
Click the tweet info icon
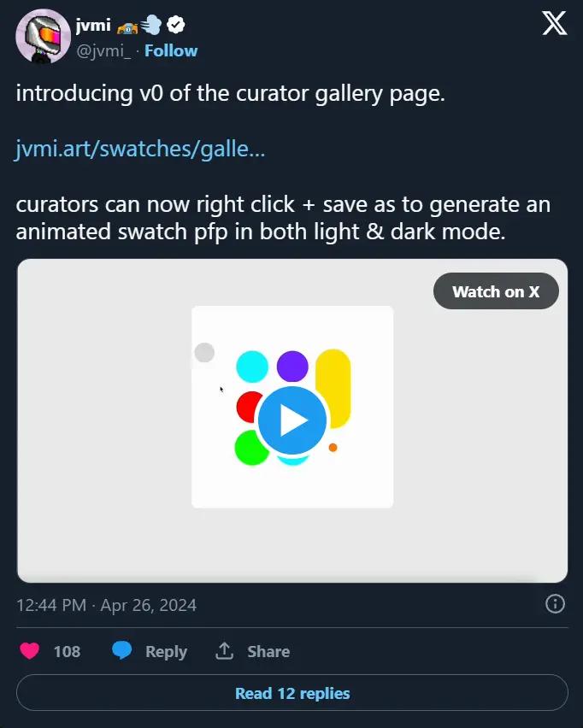(555, 604)
